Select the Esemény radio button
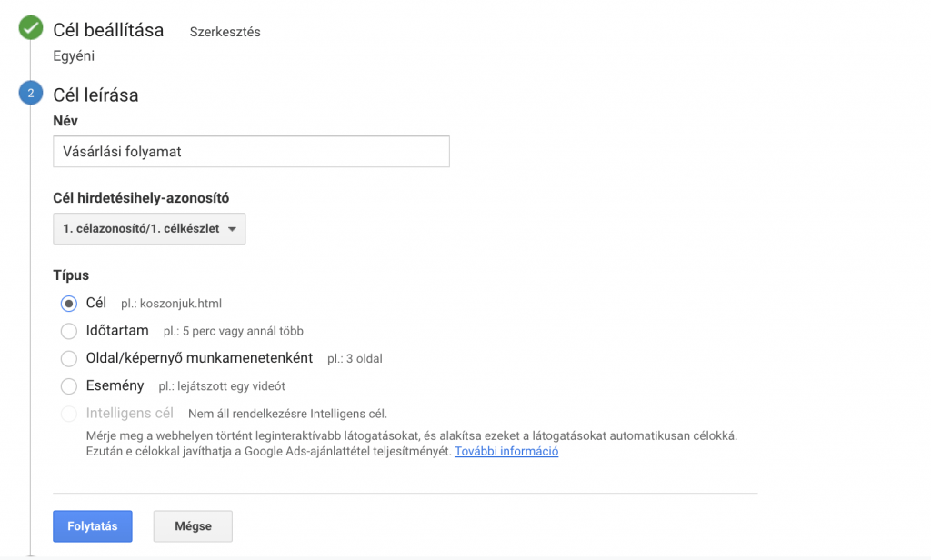 tap(69, 386)
